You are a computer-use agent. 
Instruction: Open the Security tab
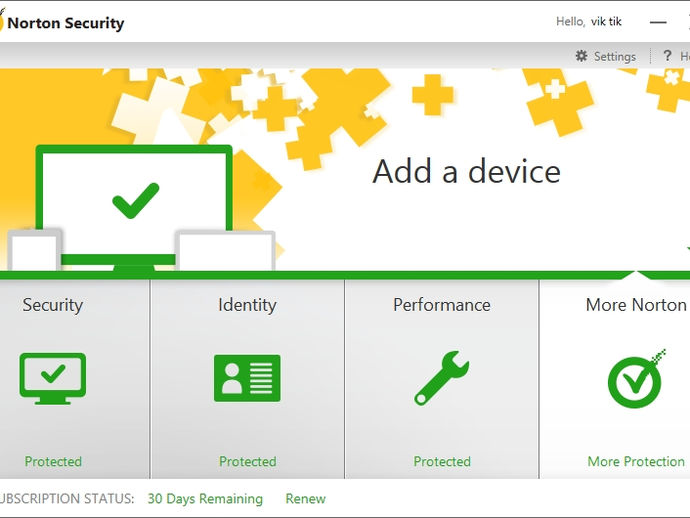(74, 379)
